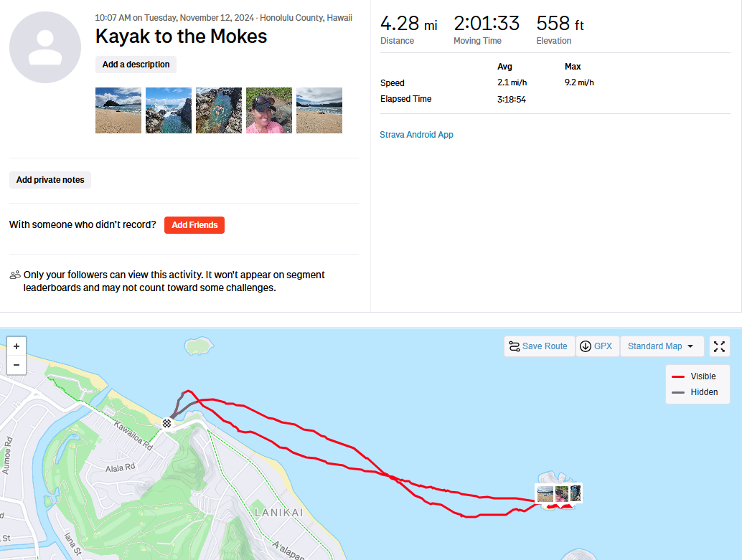Download the GPX file
The image size is (742, 560).
(x=598, y=346)
